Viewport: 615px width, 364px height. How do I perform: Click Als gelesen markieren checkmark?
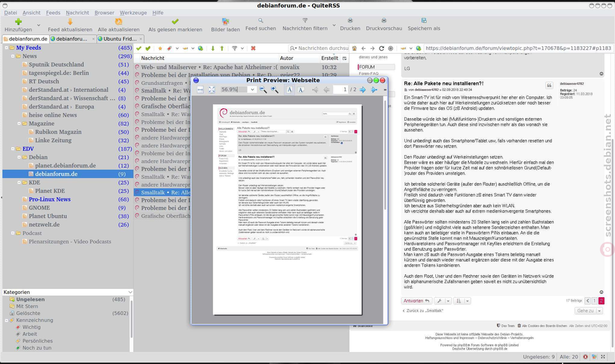click(175, 22)
